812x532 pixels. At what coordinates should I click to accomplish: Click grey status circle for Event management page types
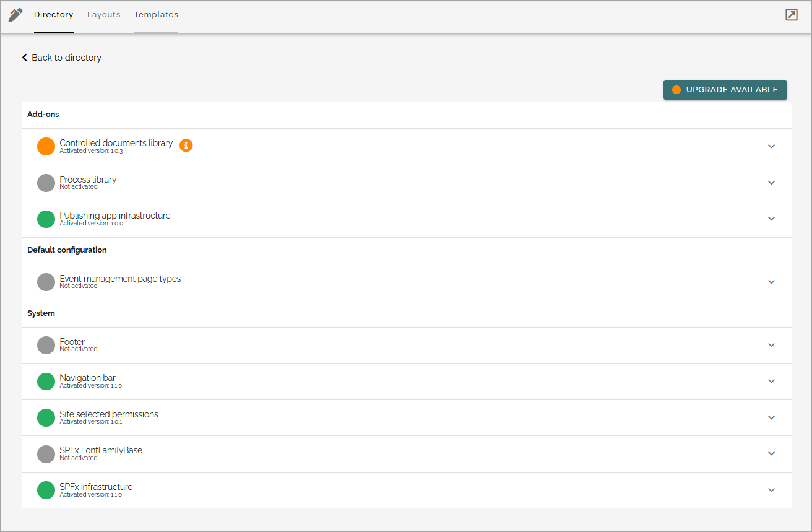click(46, 282)
